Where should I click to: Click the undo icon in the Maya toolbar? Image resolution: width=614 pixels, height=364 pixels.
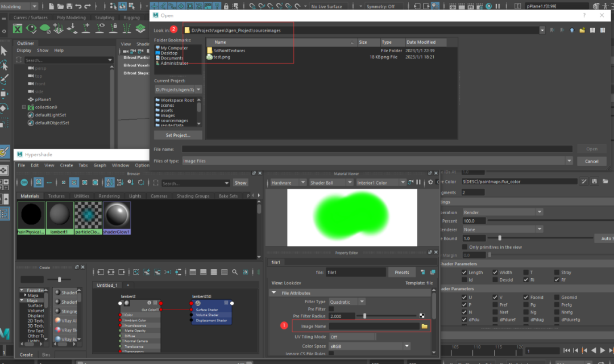point(78,6)
